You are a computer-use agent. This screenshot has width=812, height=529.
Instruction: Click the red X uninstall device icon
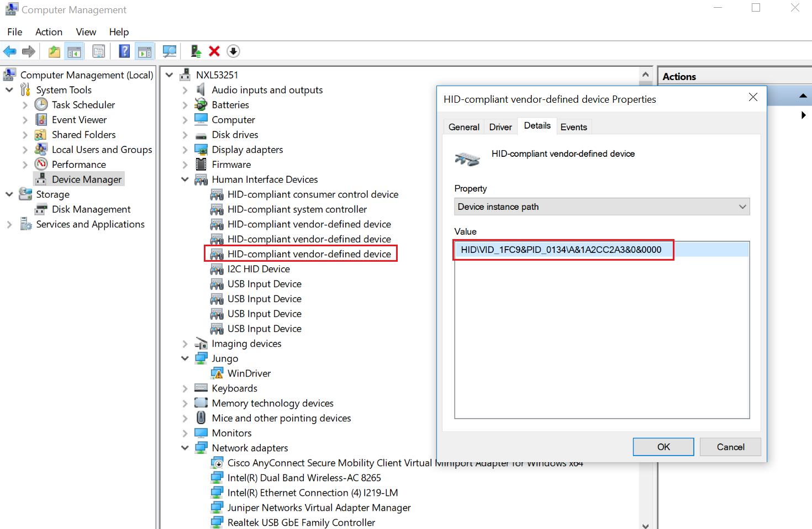214,51
